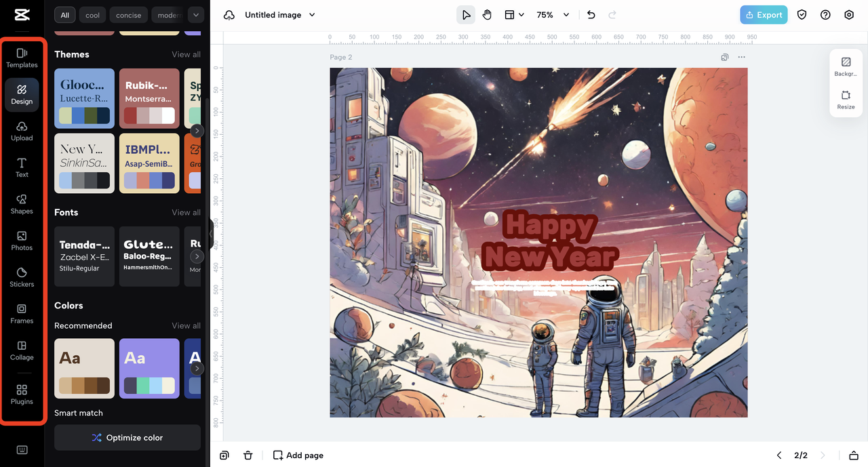Select the concise filter chip
This screenshot has height=467, width=868.
(x=128, y=15)
